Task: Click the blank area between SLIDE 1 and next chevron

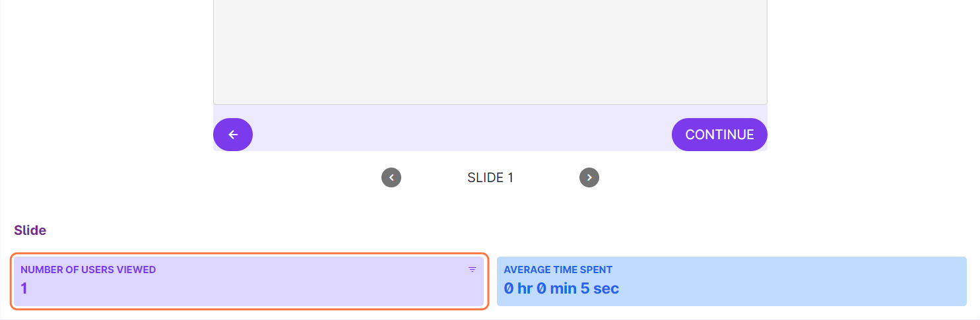Action: point(546,177)
